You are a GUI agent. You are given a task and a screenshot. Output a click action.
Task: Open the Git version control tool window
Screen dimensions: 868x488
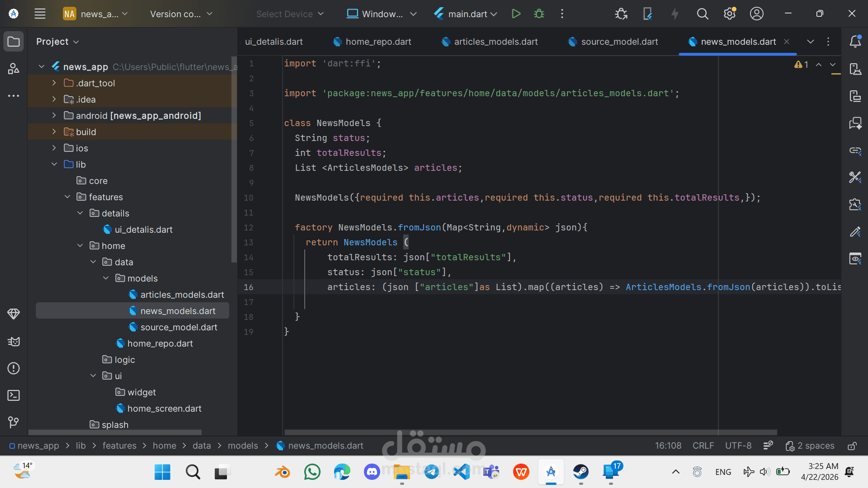point(14,422)
